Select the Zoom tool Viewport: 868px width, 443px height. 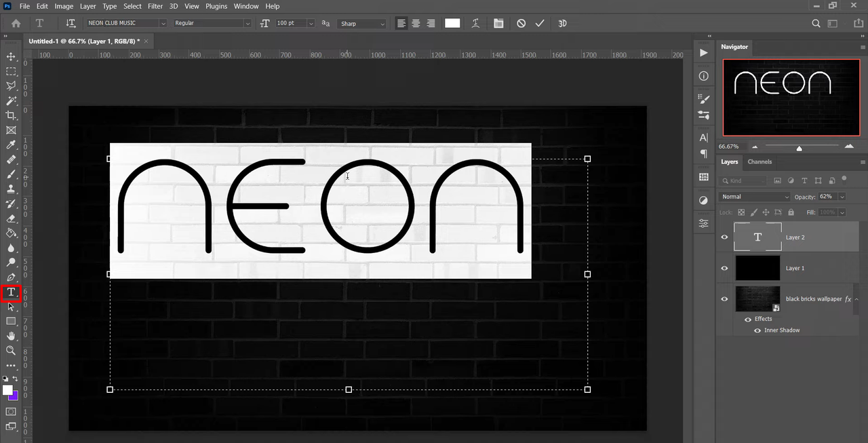click(11, 351)
